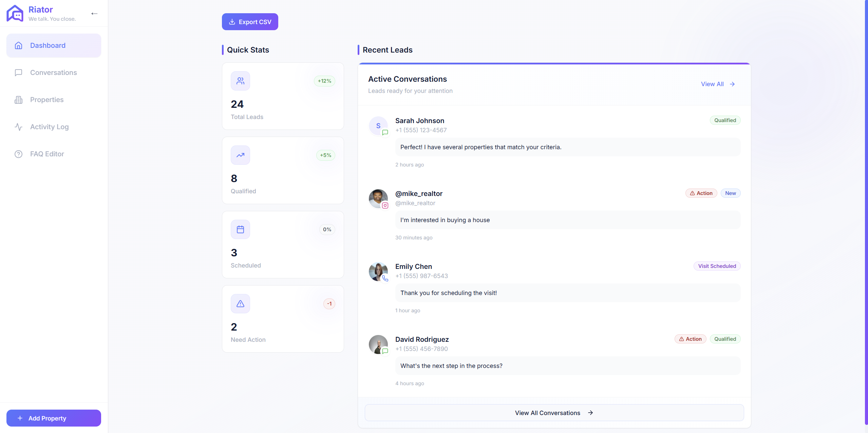868x433 pixels.
Task: Open the Conversations menu item
Action: coord(54,73)
